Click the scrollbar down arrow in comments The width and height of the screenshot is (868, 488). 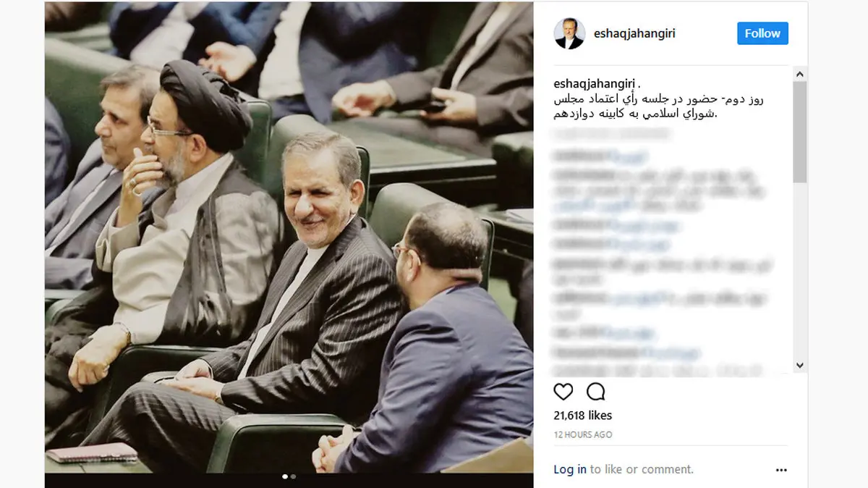point(799,366)
